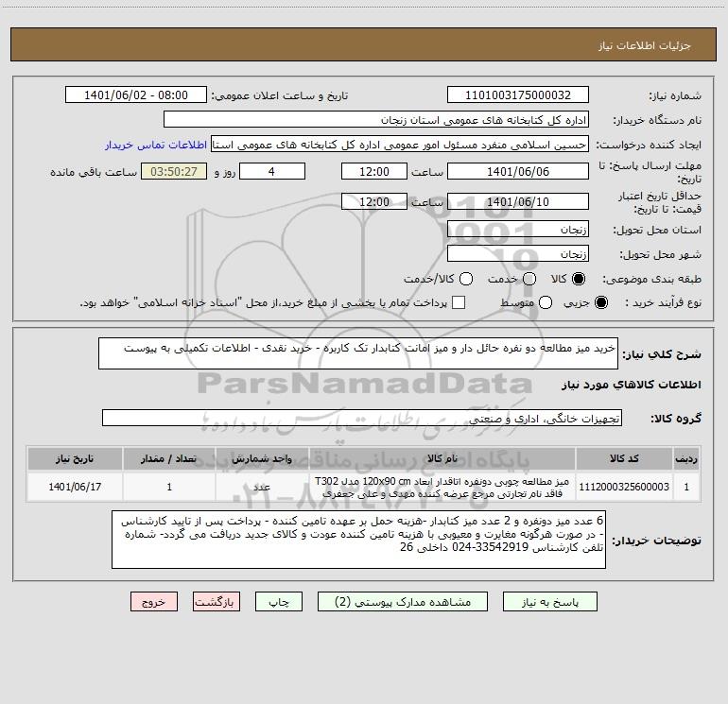The image size is (728, 704).
Task: Choose جزیی purchase process radio
Action: (x=600, y=302)
